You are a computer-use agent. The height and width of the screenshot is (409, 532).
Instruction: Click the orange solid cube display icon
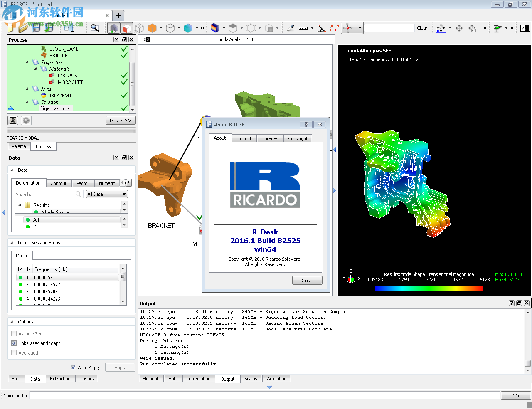[x=152, y=28]
